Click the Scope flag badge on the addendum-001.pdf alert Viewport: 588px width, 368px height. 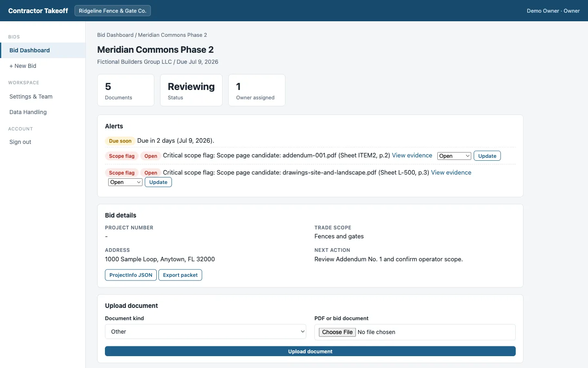click(x=122, y=156)
